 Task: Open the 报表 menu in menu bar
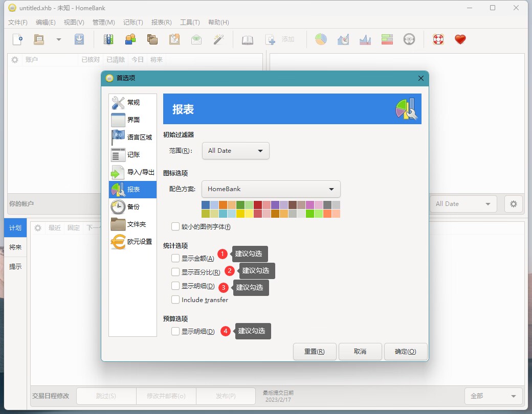(x=162, y=22)
